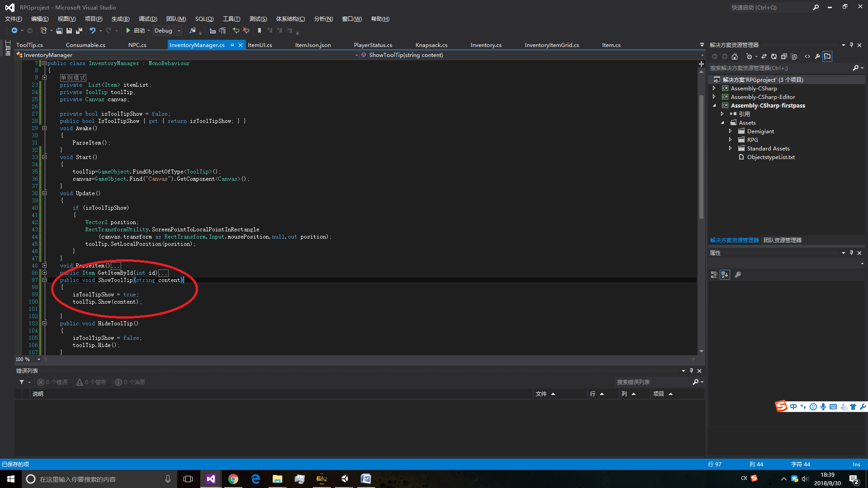Open Properties wrench icon in Solution Explorer
The width and height of the screenshot is (868, 488).
(x=817, y=56)
